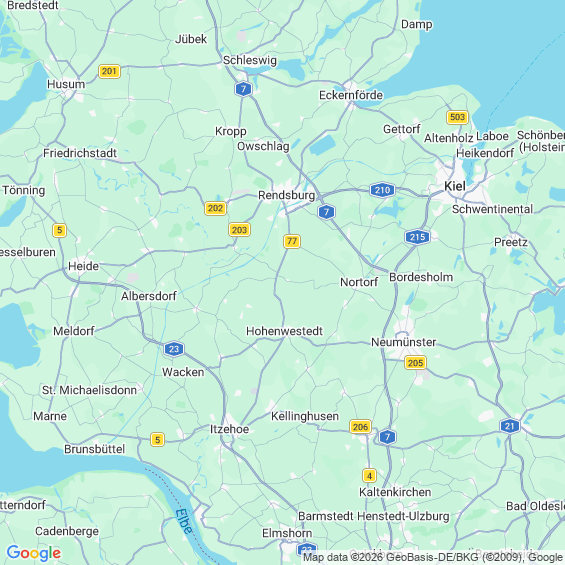Click the Eckernförde town label
Viewport: 565px width, 565px height.
[351, 95]
